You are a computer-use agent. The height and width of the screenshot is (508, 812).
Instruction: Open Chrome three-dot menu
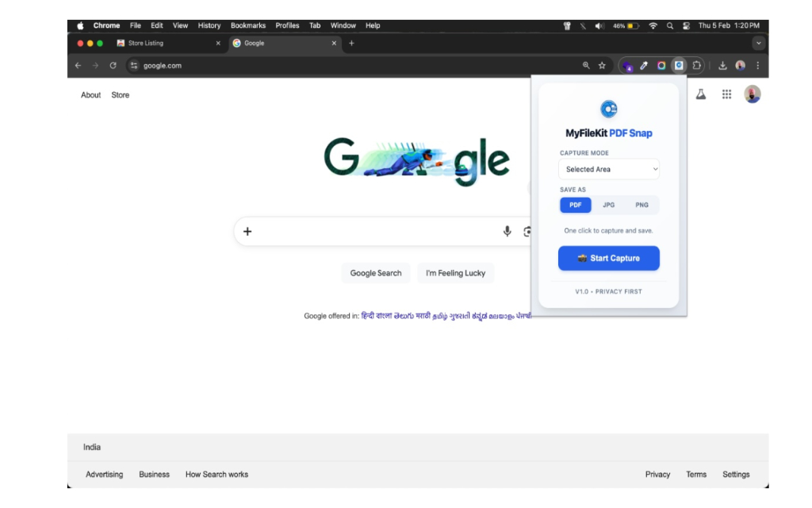point(757,65)
